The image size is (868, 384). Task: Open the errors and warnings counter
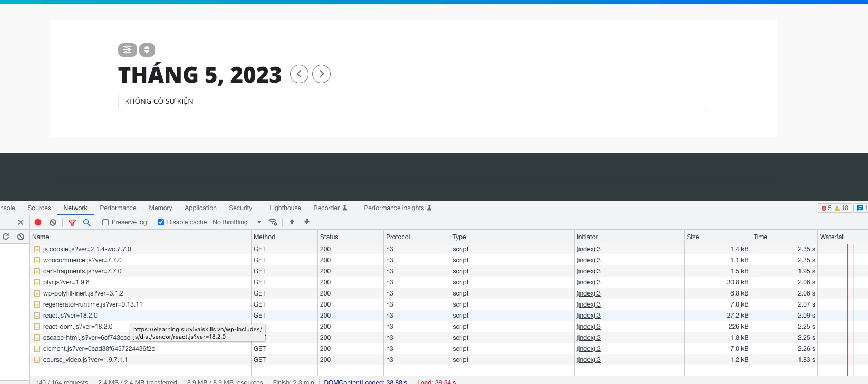[x=835, y=208]
